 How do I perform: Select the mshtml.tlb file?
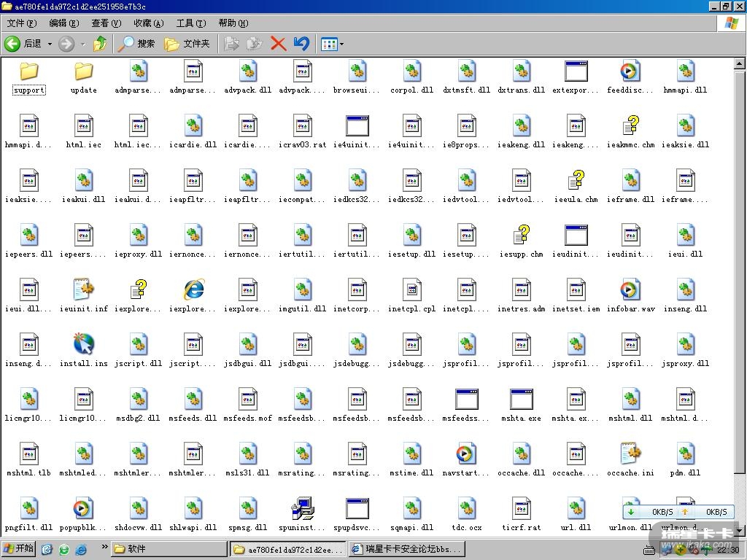point(29,459)
